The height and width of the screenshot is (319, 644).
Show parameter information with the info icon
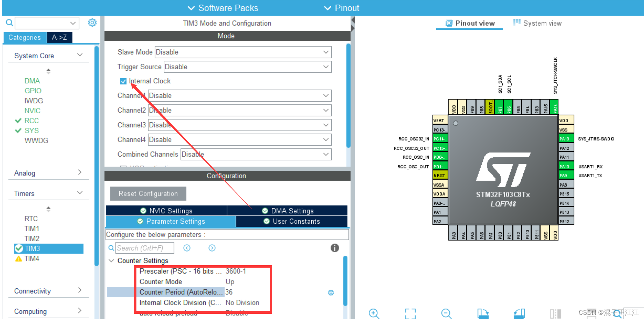[x=335, y=248]
